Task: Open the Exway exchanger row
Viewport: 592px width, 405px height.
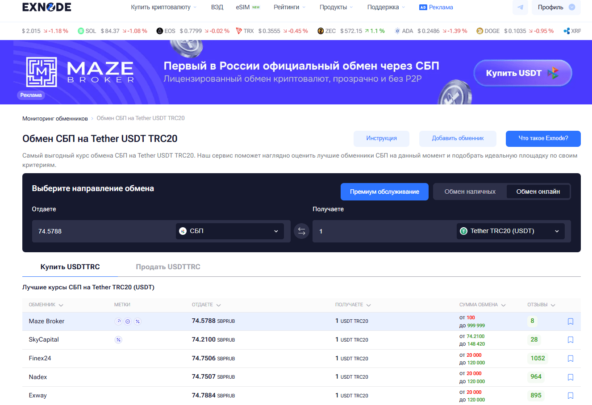Action: click(x=301, y=395)
